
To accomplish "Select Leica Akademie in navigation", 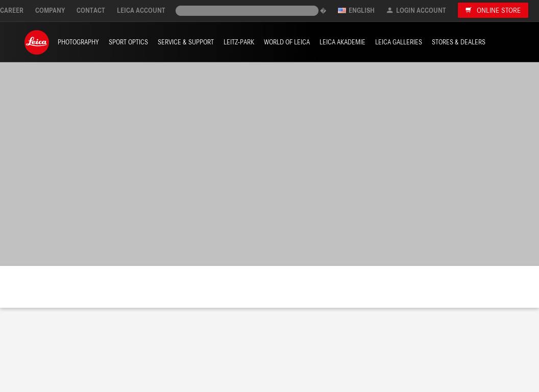I will coord(342,42).
